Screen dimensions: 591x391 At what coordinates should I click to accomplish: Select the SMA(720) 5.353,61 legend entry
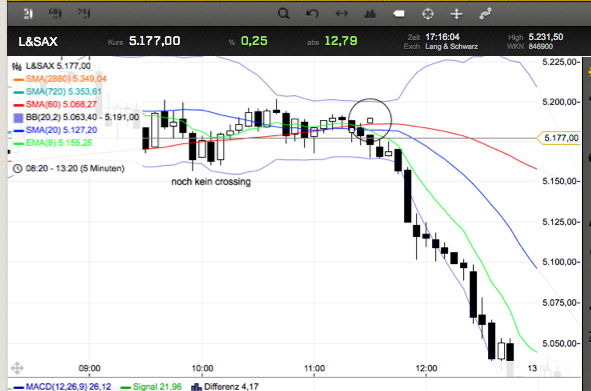pyautogui.click(x=64, y=92)
